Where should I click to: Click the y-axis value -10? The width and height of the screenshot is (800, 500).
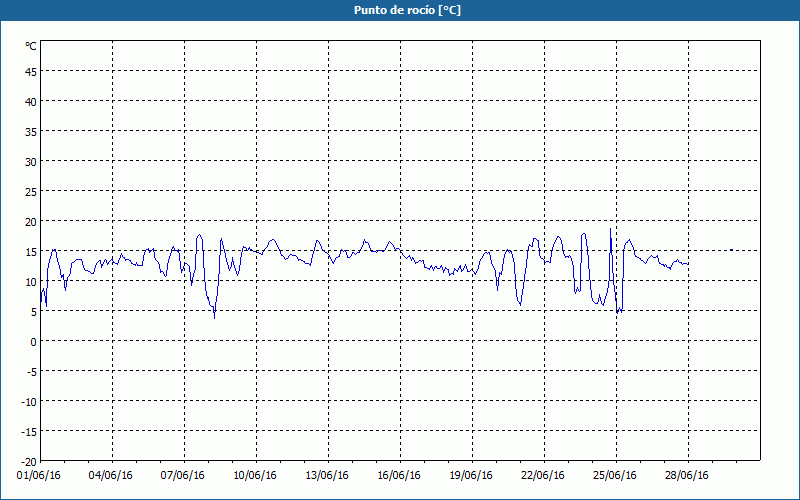(29, 403)
